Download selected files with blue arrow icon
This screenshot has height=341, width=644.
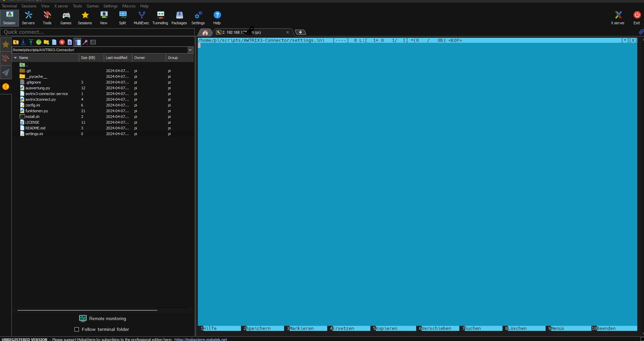23,42
